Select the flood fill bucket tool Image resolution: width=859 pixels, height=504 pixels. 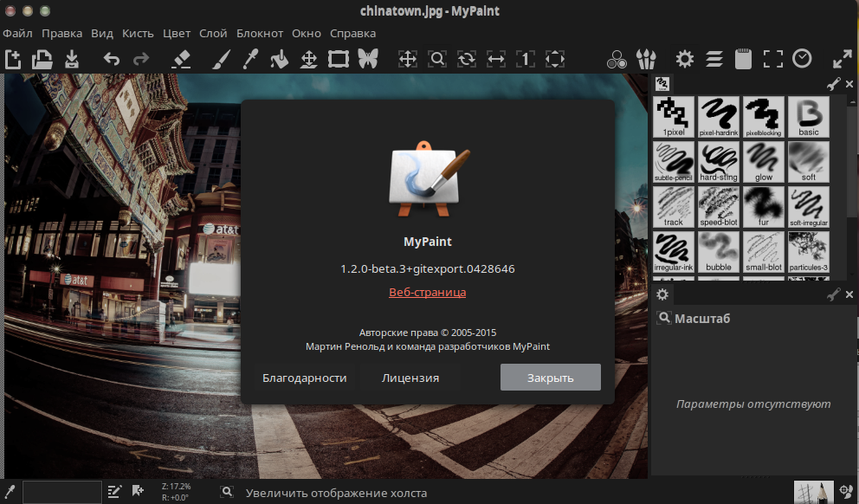[x=280, y=59]
